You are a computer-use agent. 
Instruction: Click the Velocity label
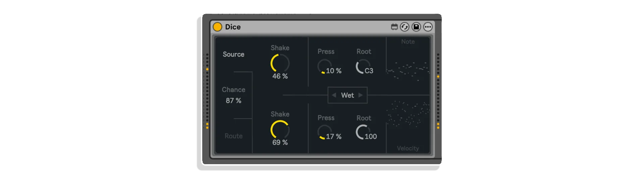coord(408,148)
